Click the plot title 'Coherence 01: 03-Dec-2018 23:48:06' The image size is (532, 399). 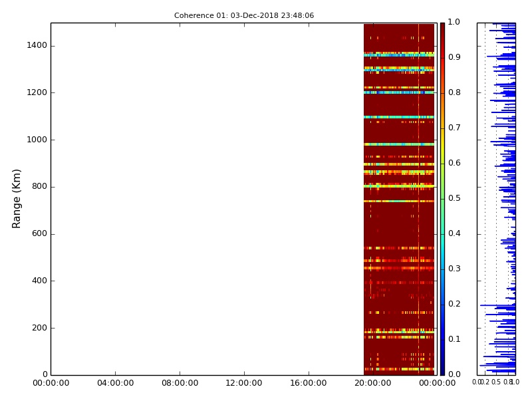pos(244,15)
